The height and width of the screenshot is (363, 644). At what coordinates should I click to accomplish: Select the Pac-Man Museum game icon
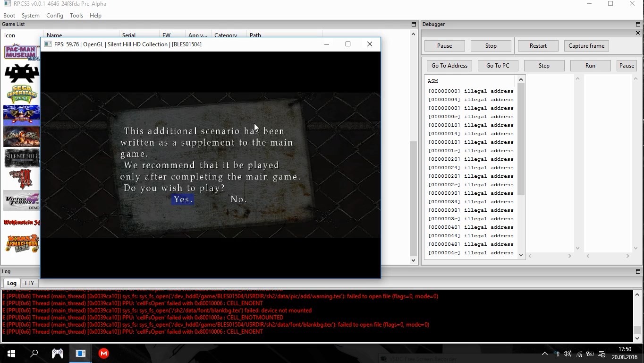21,52
